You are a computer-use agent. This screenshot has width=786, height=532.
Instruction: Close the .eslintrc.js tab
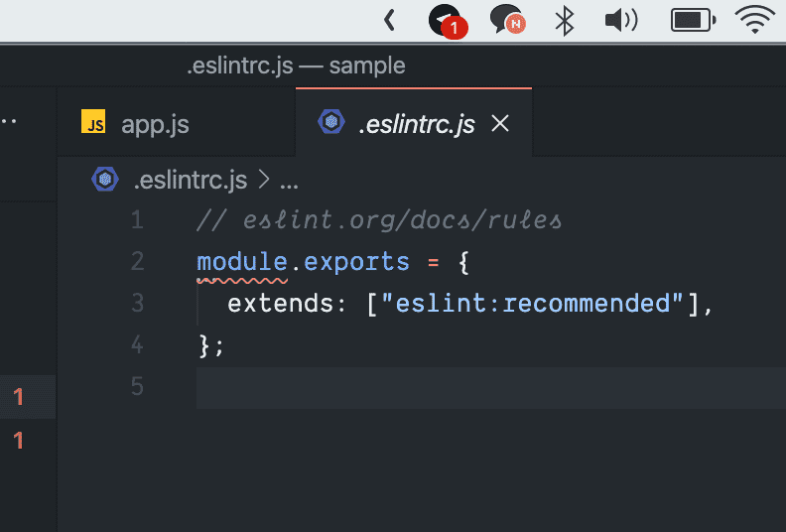[x=501, y=123]
